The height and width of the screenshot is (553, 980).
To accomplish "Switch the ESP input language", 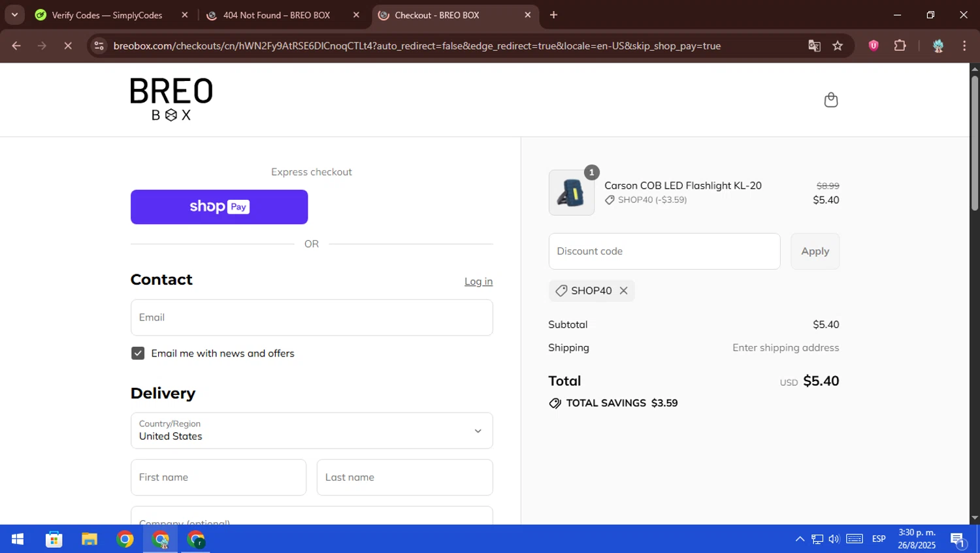I will click(879, 539).
